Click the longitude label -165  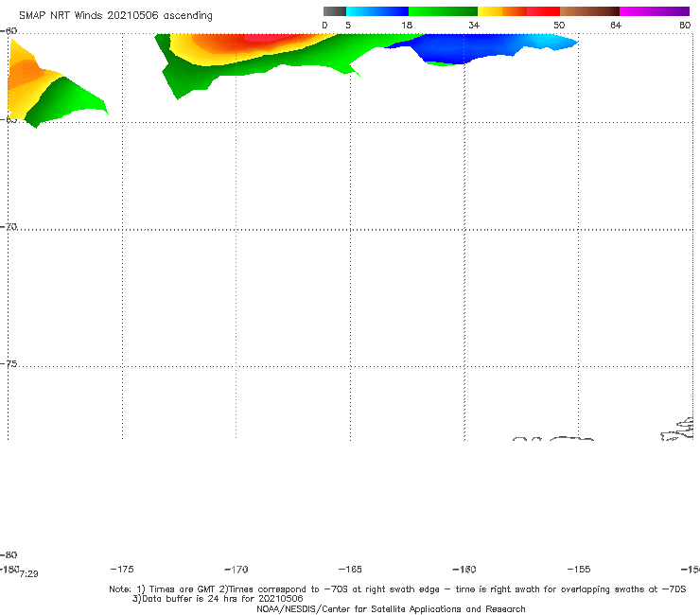tap(350, 569)
